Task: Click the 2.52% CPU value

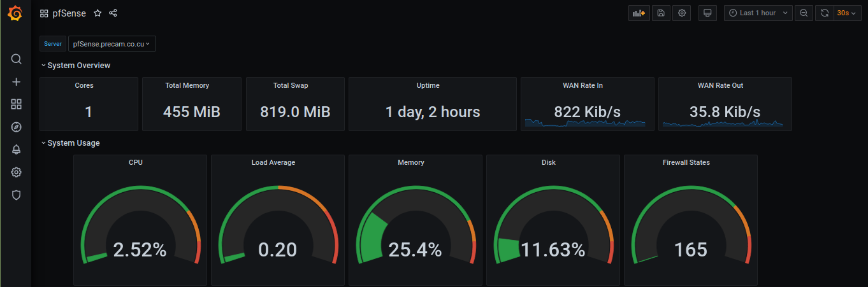Action: (140, 250)
